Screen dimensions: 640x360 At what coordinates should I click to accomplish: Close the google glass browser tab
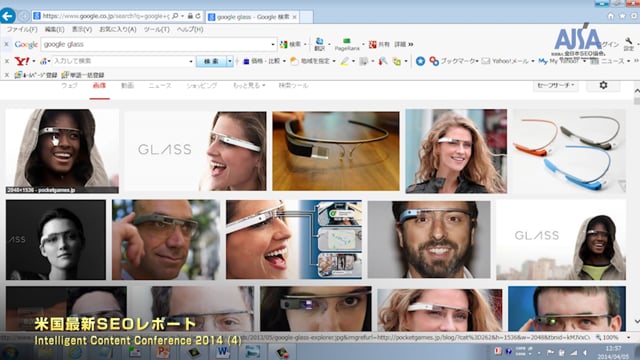coord(294,17)
